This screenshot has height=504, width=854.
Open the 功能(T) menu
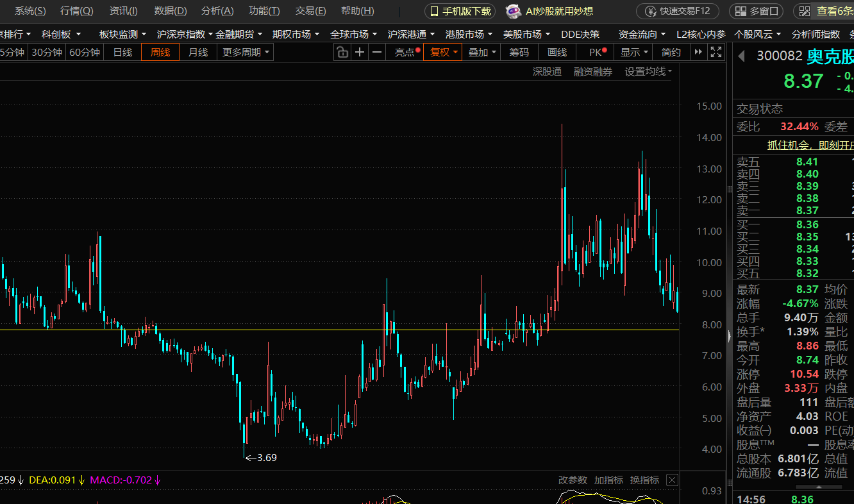click(x=264, y=11)
